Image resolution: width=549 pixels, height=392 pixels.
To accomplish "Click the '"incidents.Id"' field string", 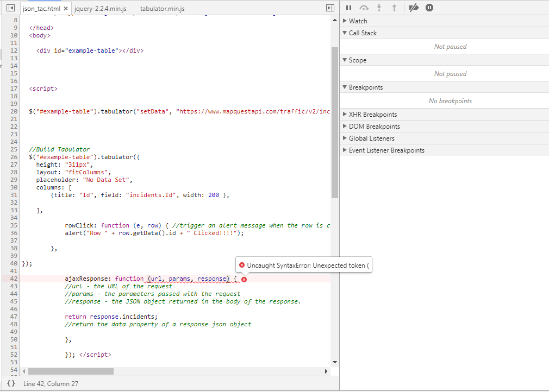I will pyautogui.click(x=151, y=195).
